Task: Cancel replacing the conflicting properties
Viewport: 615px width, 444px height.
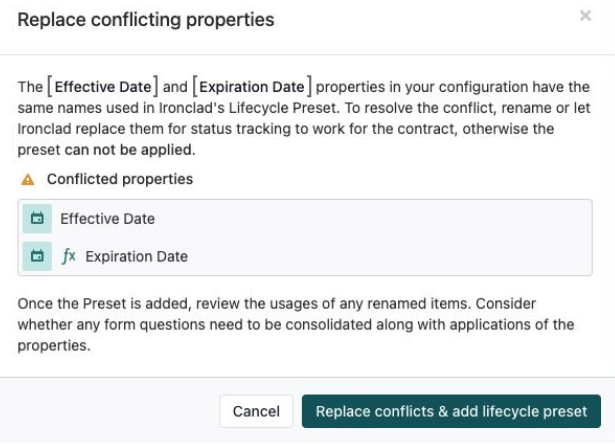Action: click(256, 411)
